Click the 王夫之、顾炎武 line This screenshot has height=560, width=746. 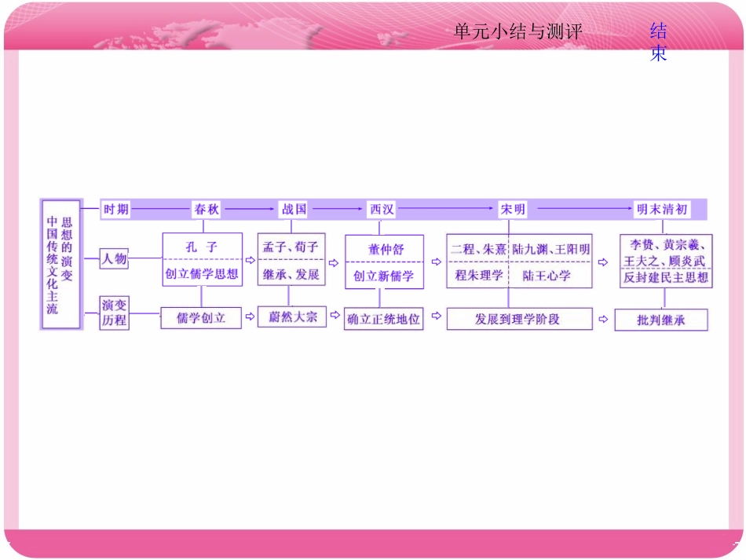pyautogui.click(x=664, y=261)
